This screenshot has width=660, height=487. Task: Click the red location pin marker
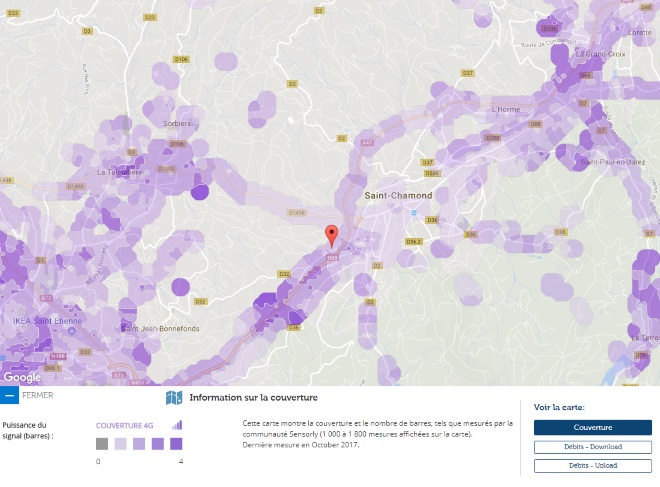[x=332, y=235]
